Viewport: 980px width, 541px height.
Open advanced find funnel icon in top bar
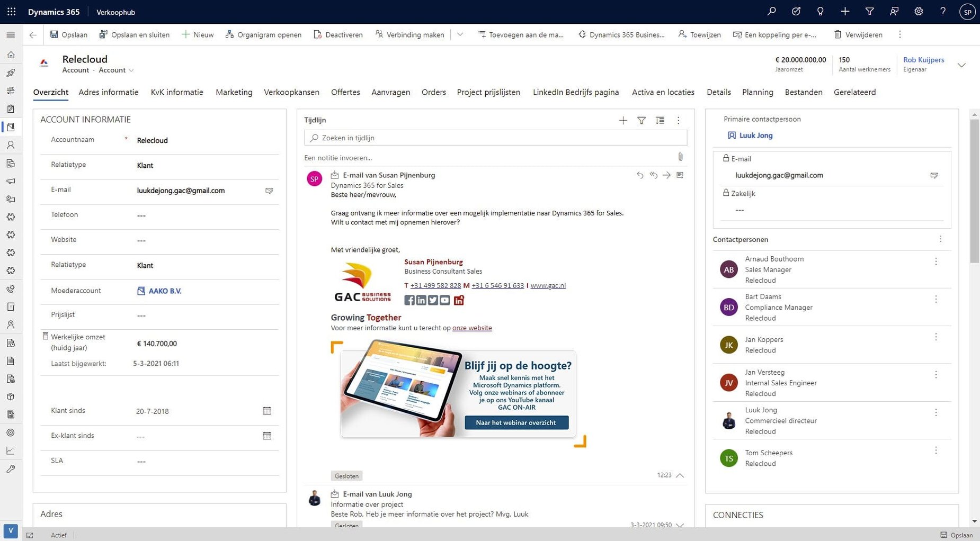pyautogui.click(x=869, y=12)
